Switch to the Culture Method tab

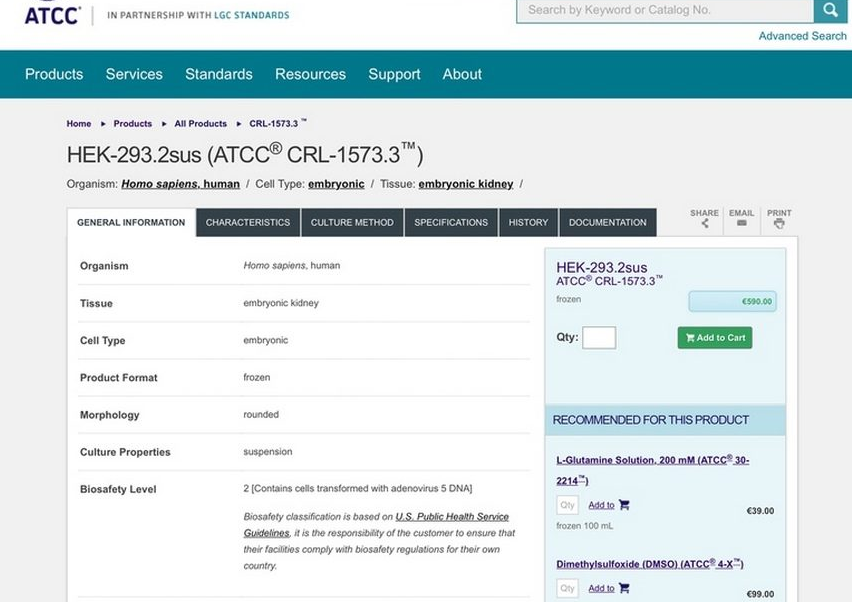pyautogui.click(x=352, y=222)
